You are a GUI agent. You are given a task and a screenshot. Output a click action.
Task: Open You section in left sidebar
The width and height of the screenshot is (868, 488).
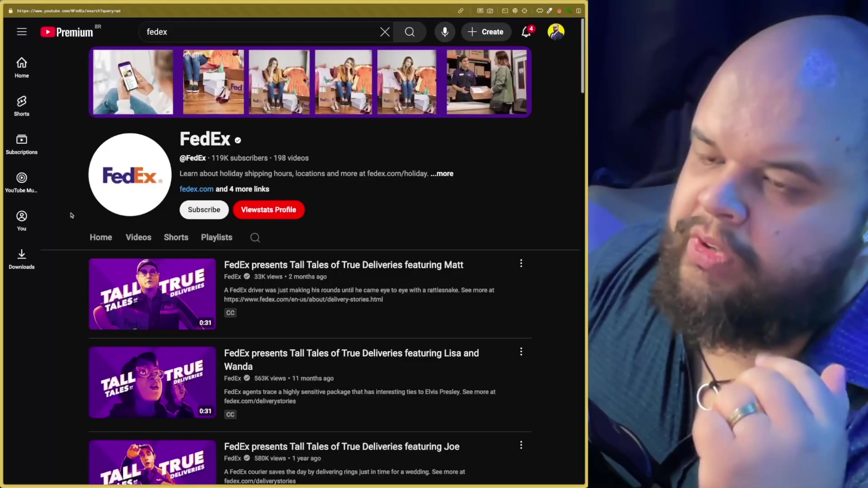pos(22,221)
